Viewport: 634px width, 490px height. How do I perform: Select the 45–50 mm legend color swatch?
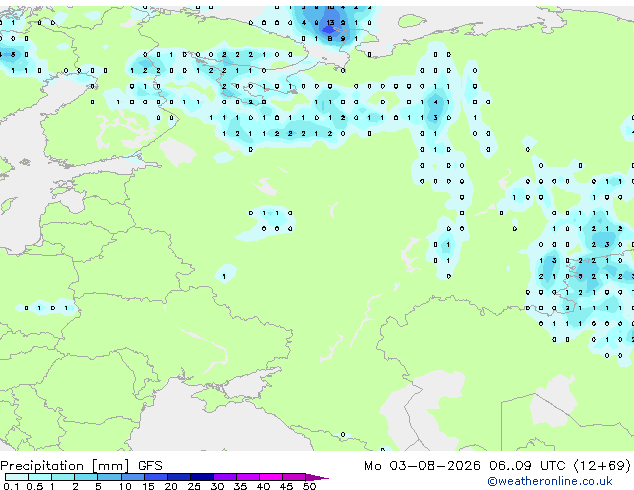point(294,477)
